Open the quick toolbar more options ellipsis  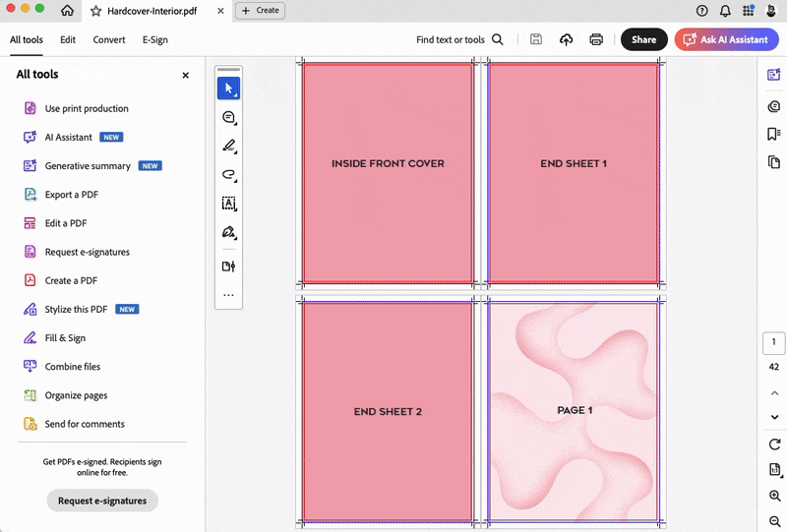228,295
